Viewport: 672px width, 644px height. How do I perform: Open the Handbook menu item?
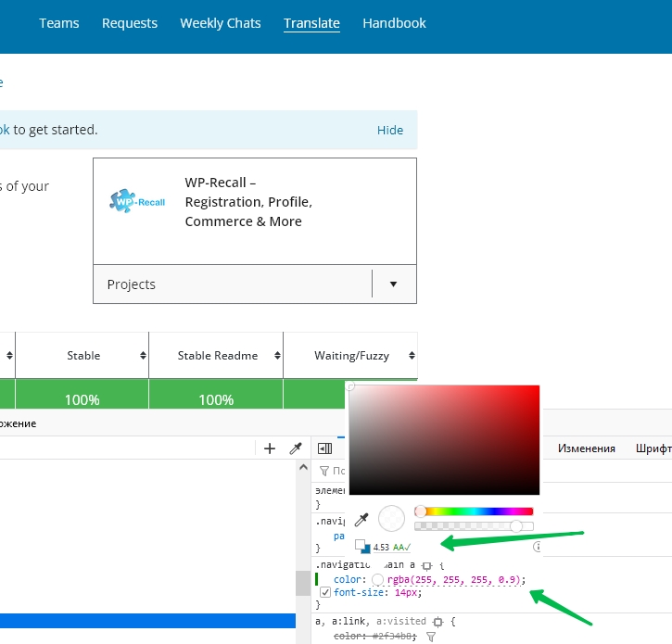click(x=394, y=23)
